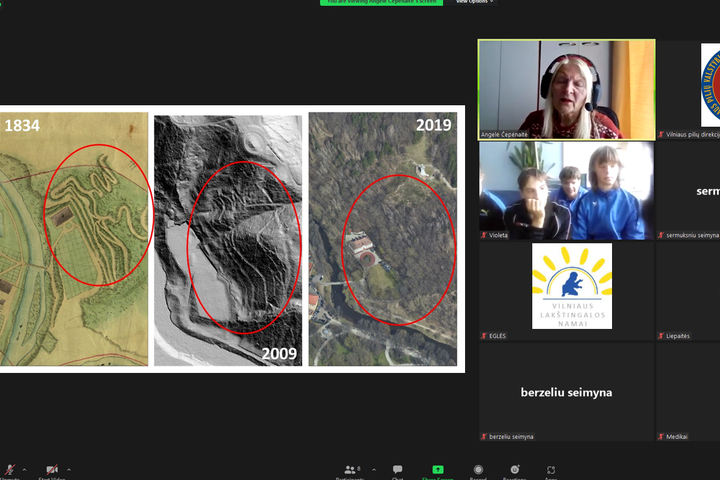The width and height of the screenshot is (720, 480).
Task: Select Violeta participant video tile
Action: click(567, 191)
